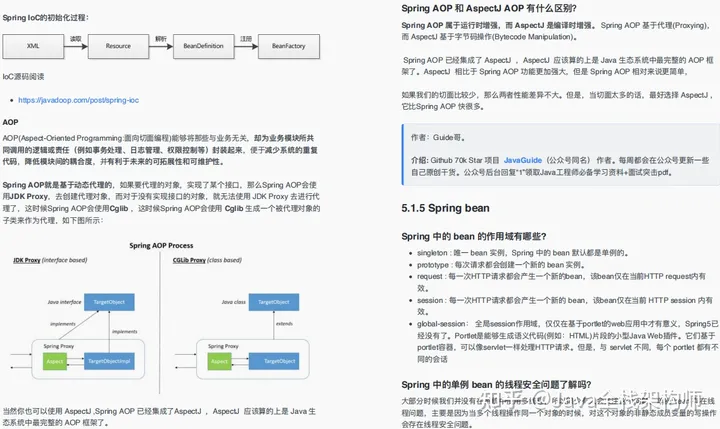Click the '解析' arrow label in IoC diagram

[x=161, y=39]
